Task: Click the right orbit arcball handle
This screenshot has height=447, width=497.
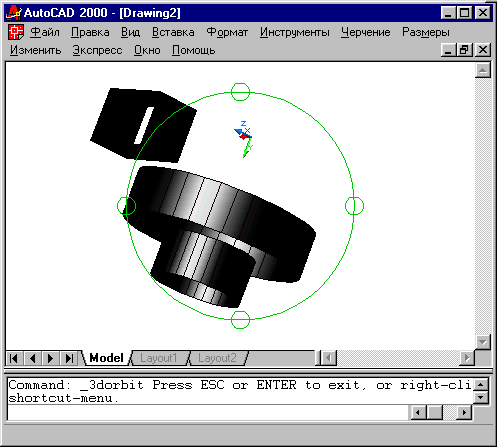Action: [354, 206]
